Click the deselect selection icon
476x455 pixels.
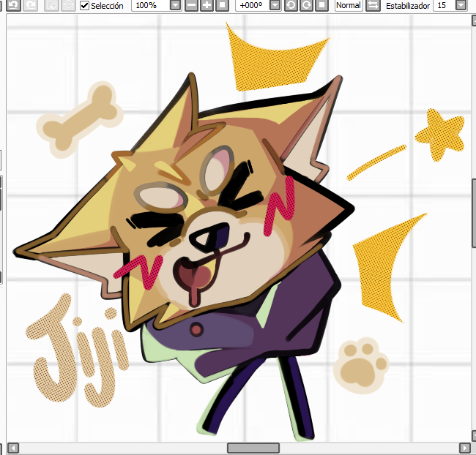(x=51, y=5)
